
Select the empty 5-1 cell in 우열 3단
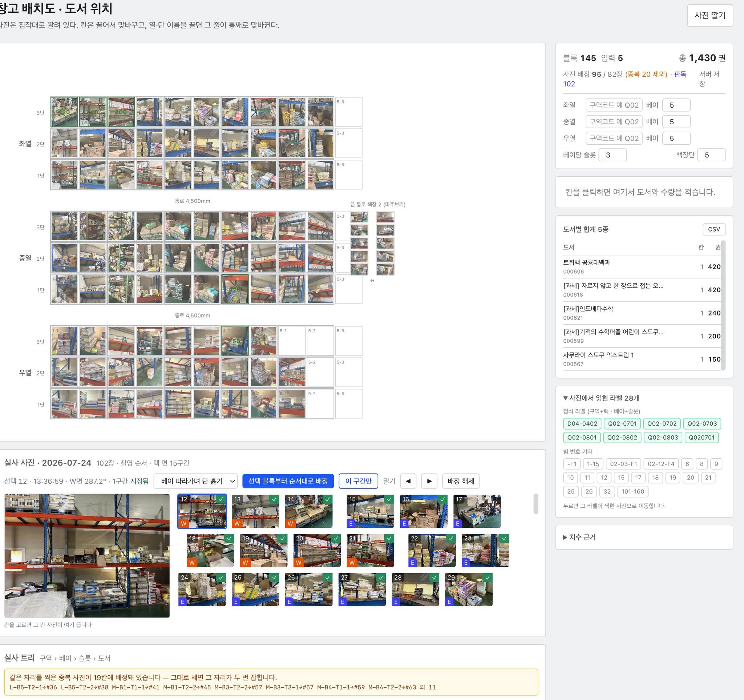point(292,341)
